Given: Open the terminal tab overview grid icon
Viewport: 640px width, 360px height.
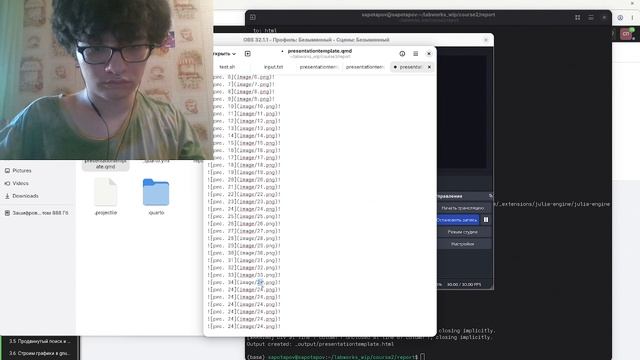Looking at the screenshot, I should (578, 18).
